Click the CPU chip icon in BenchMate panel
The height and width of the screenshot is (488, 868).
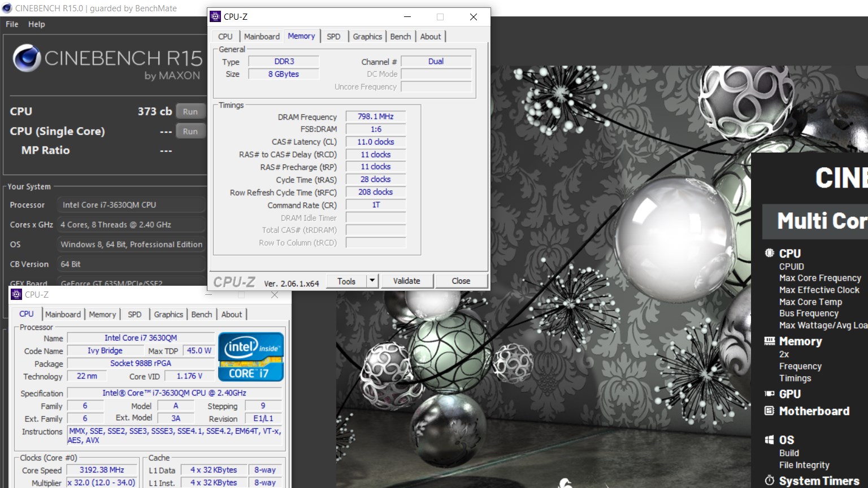[x=769, y=253]
